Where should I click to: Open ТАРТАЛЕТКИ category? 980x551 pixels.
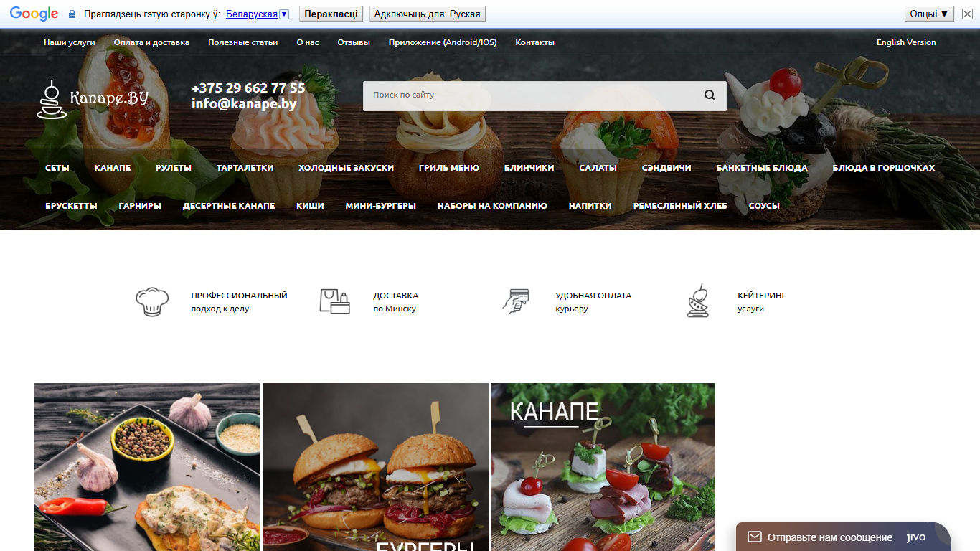245,168
